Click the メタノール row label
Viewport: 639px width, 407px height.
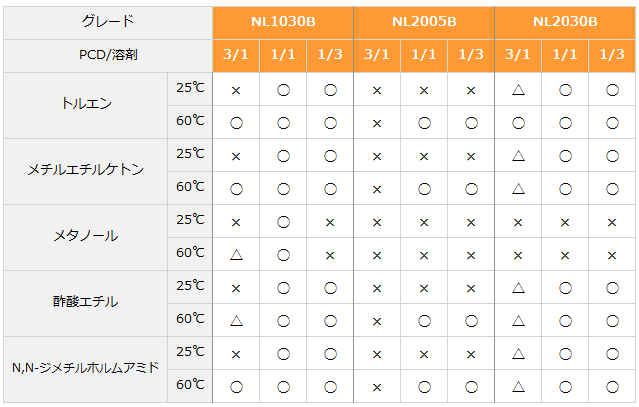click(86, 237)
